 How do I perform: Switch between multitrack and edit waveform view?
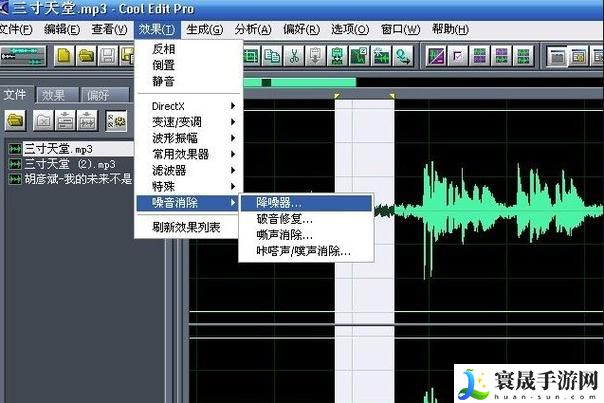click(23, 56)
